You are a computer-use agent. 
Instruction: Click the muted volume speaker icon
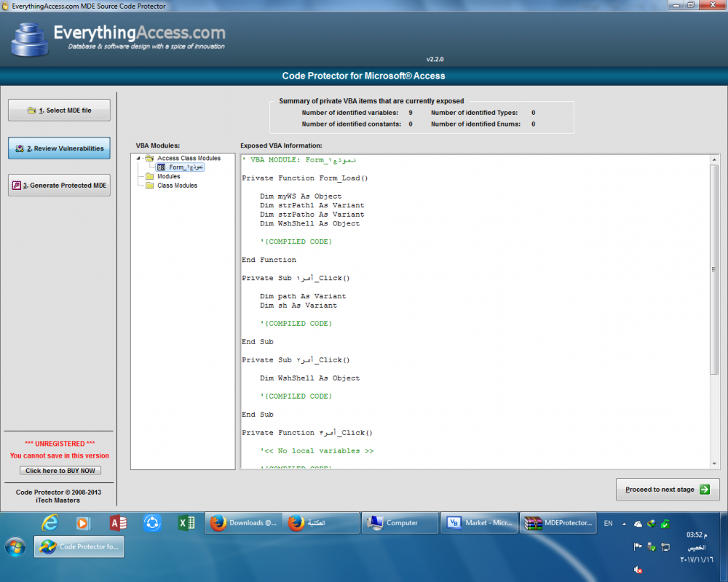638,570
